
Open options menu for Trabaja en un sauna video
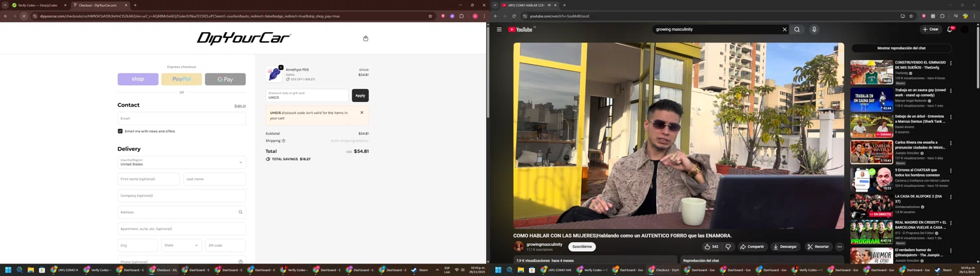click(x=951, y=91)
